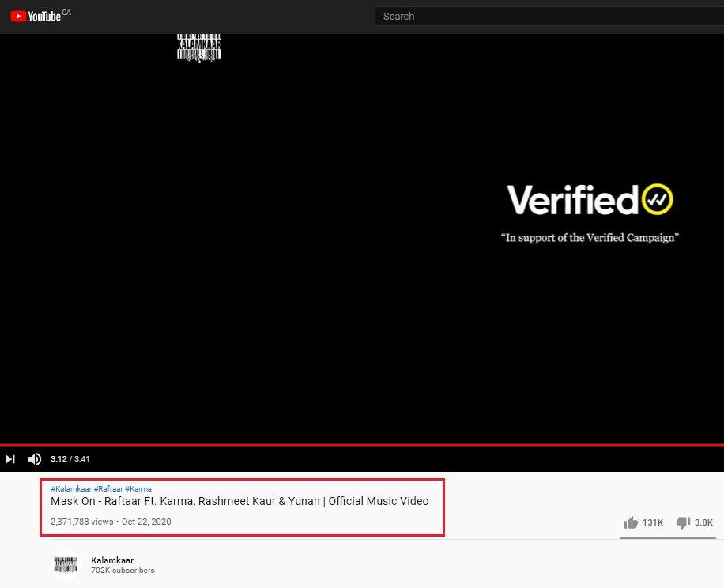The height and width of the screenshot is (588, 724).
Task: Like the video with thumbs up
Action: [x=631, y=522]
